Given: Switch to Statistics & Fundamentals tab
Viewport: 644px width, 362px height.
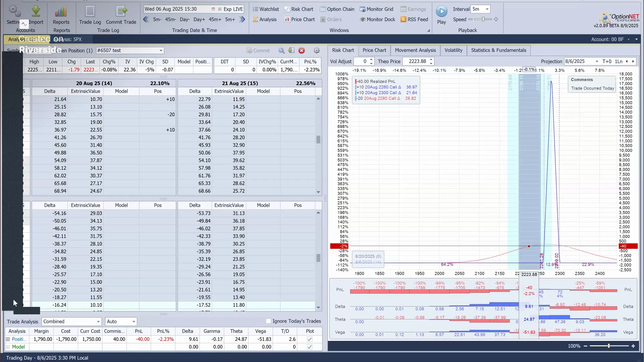Looking at the screenshot, I should 498,50.
